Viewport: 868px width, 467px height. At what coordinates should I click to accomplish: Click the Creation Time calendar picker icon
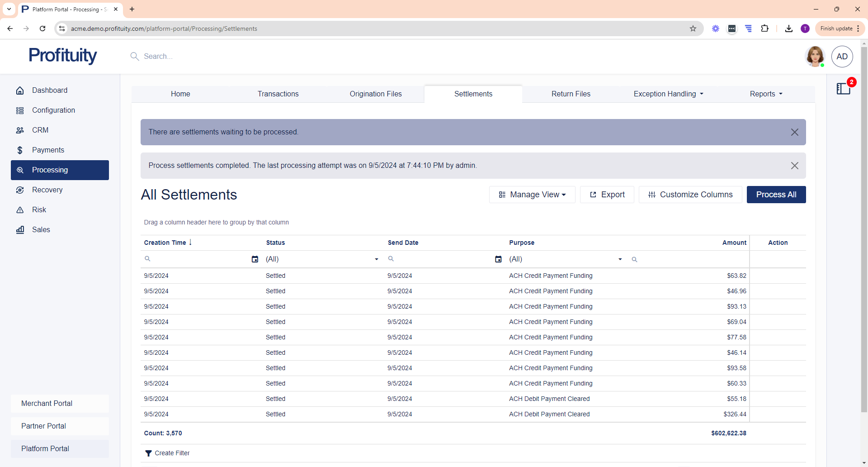click(255, 259)
